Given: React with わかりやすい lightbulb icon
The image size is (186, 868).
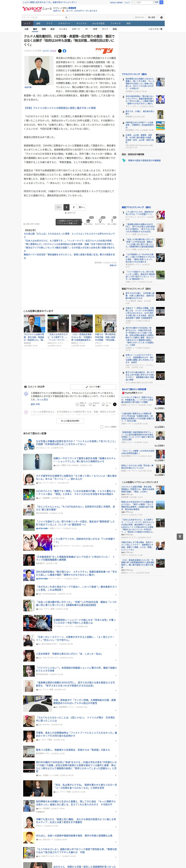Looking at the screenshot, I should pyautogui.click(x=100, y=221).
